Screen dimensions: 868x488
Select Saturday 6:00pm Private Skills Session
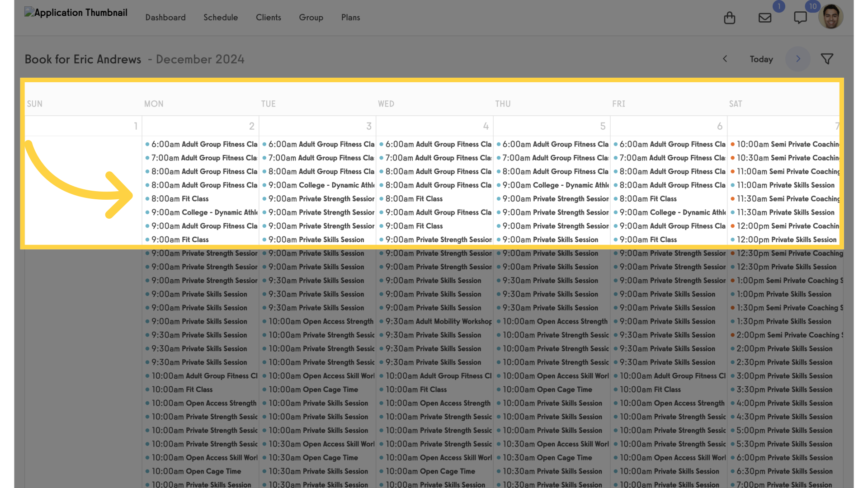tap(782, 458)
